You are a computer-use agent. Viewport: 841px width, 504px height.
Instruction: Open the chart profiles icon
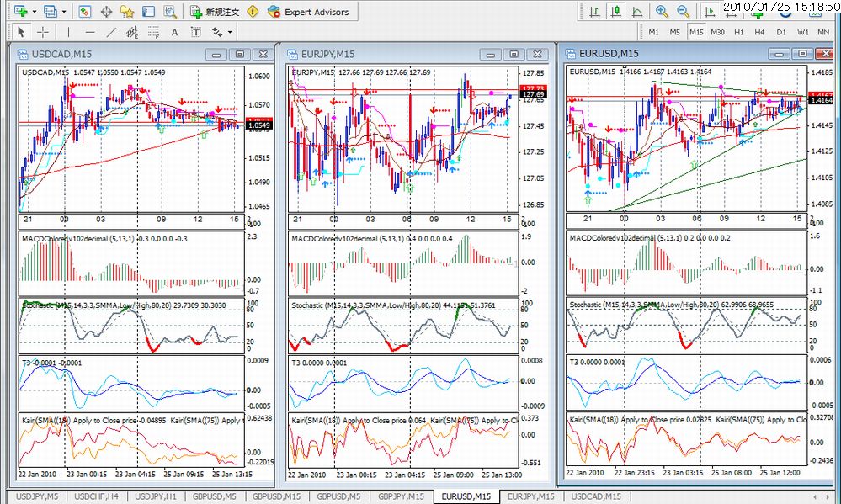(51, 11)
